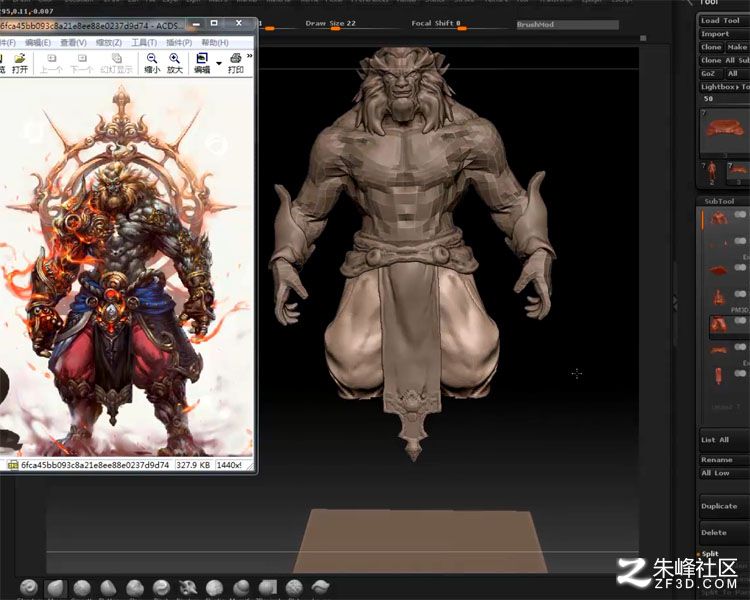Open the 查看(V) menu
The image size is (750, 600).
pos(73,43)
